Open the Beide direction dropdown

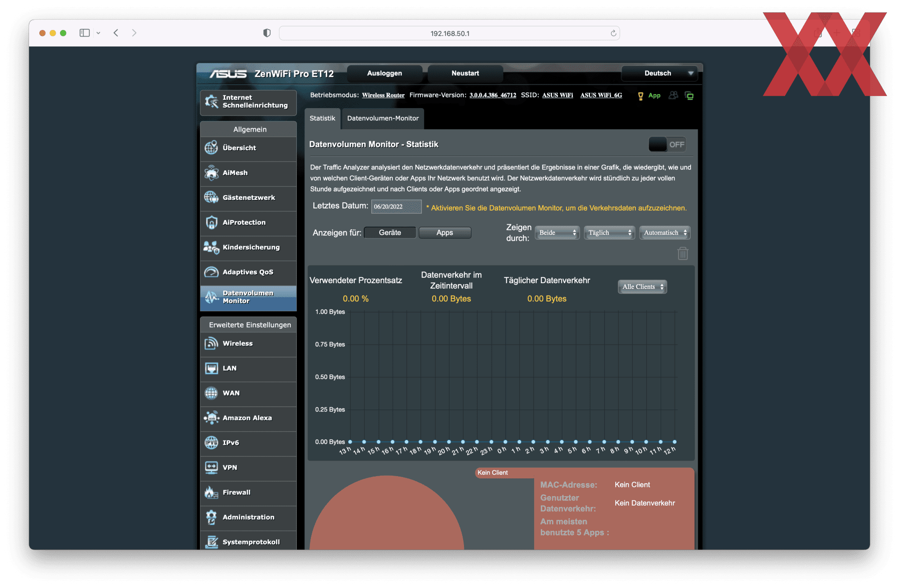(557, 233)
